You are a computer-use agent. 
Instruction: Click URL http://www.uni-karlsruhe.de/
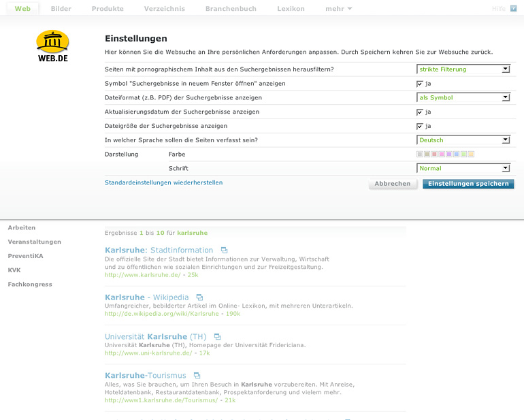click(148, 353)
